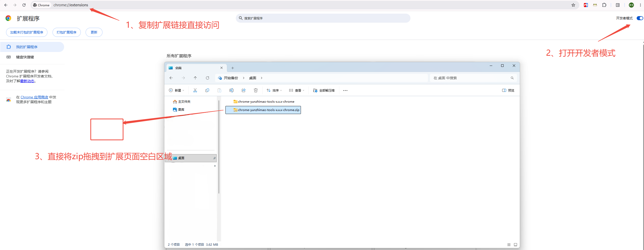Click the Explorer search desktop field
Viewport: 644px width, 250px height.
473,78
